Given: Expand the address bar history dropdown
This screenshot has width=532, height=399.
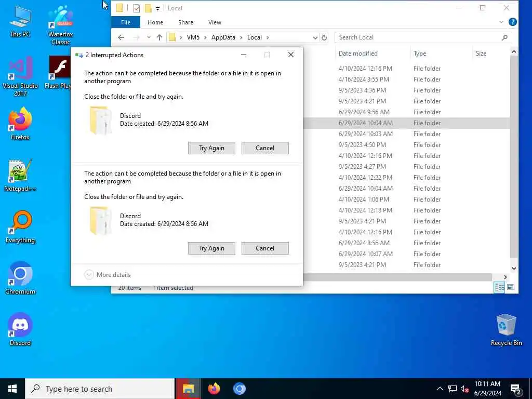Looking at the screenshot, I should (x=315, y=37).
